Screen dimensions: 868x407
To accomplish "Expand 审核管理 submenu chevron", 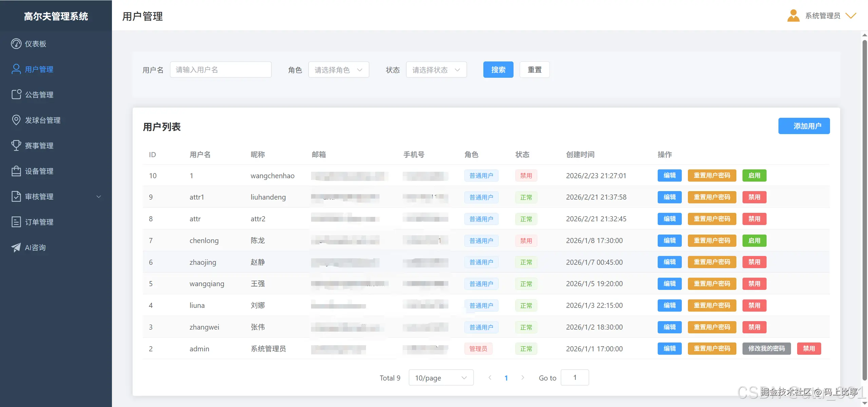I will (99, 197).
